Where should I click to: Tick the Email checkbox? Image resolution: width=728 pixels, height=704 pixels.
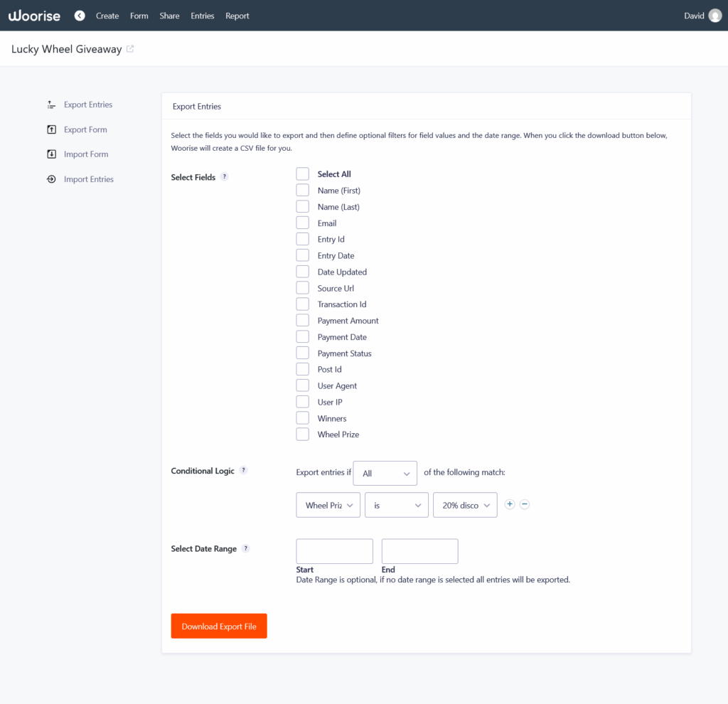pos(303,223)
